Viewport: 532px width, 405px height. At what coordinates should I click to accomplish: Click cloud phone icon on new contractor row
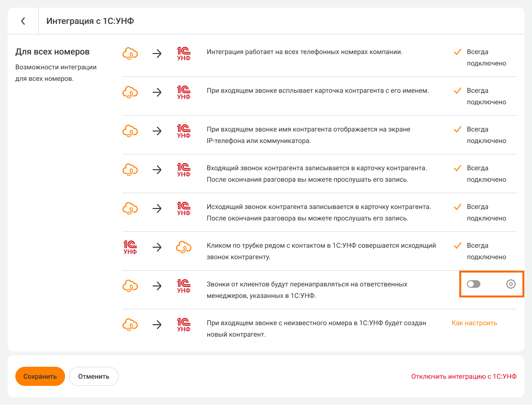[130, 325]
